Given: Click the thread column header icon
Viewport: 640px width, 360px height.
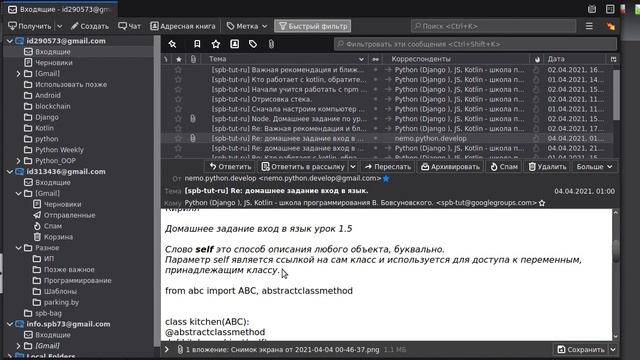Looking at the screenshot, I should 165,59.
